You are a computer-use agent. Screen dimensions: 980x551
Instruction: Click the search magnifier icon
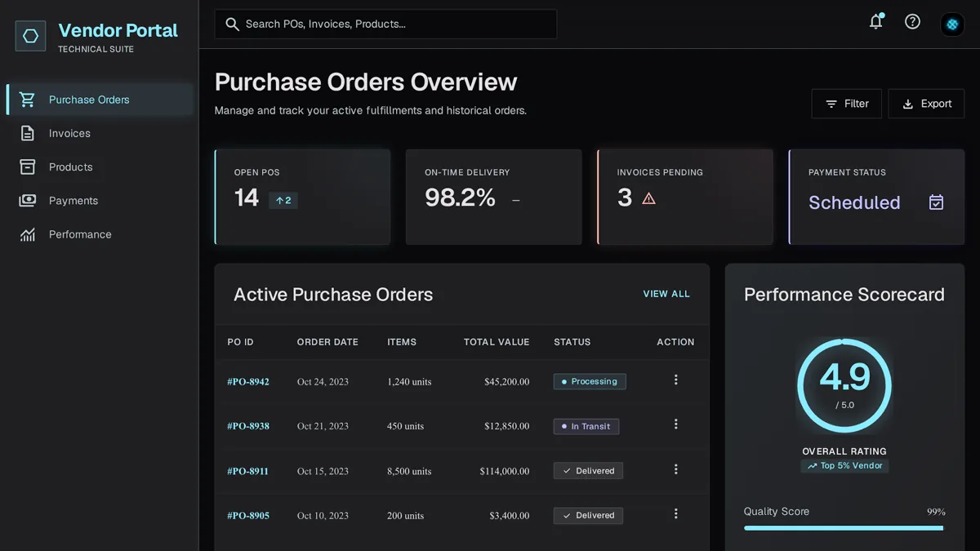(232, 24)
